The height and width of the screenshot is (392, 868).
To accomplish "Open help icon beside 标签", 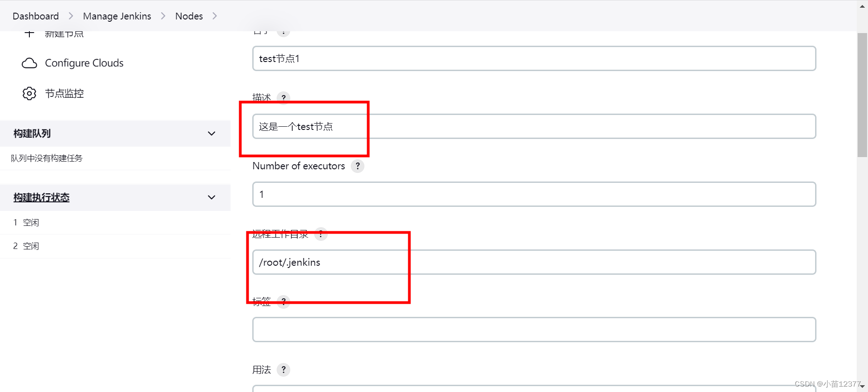I will tap(283, 301).
